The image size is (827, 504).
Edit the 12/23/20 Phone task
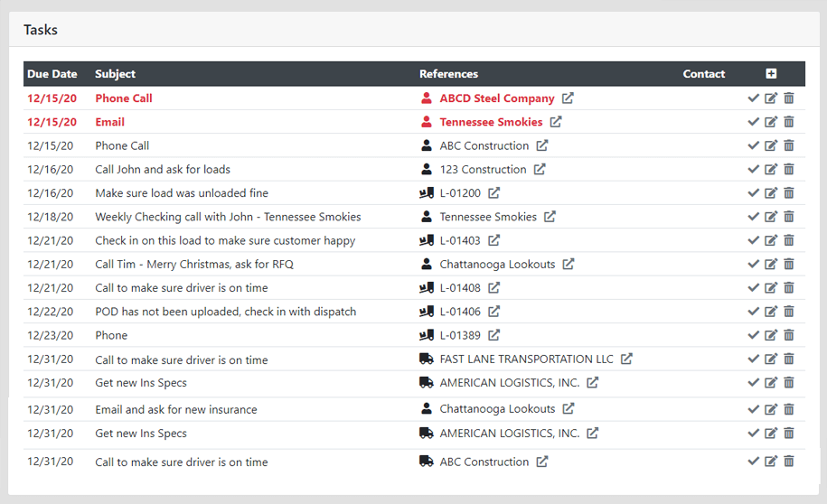pyautogui.click(x=771, y=335)
